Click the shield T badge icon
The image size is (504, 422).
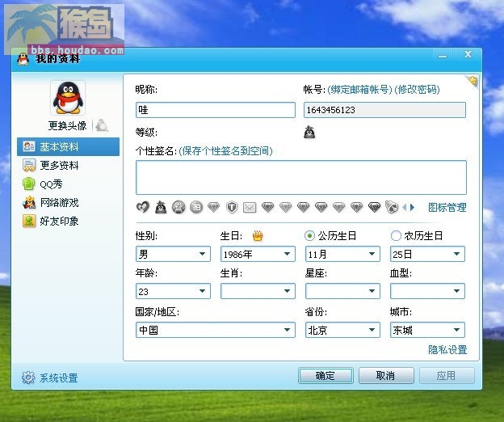point(232,207)
